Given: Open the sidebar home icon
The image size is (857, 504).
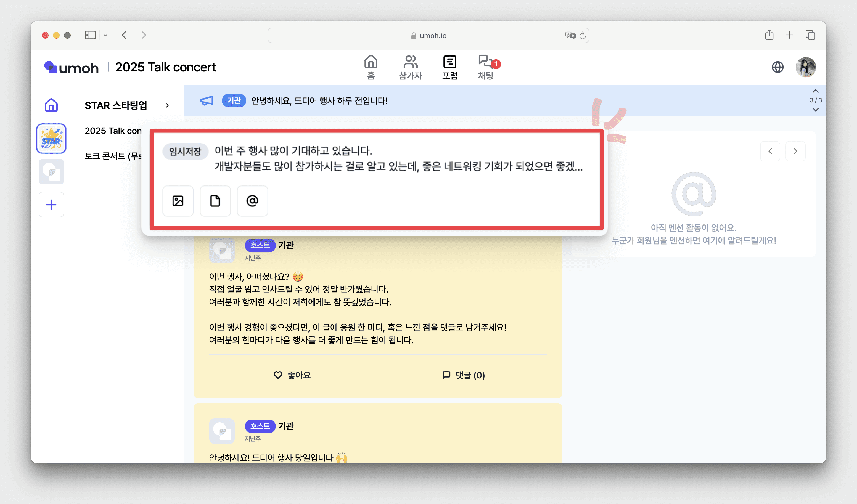Looking at the screenshot, I should coord(51,105).
